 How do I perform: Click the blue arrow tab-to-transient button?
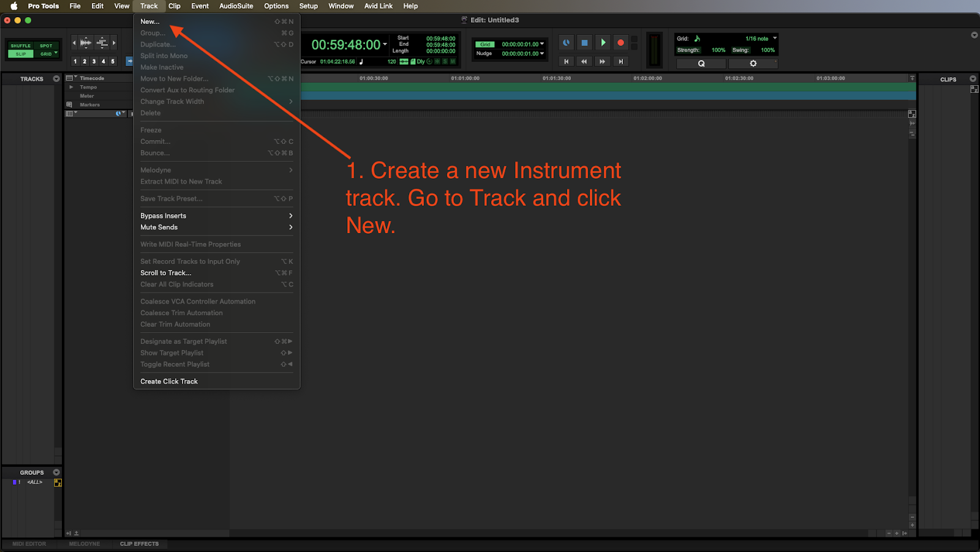129,61
